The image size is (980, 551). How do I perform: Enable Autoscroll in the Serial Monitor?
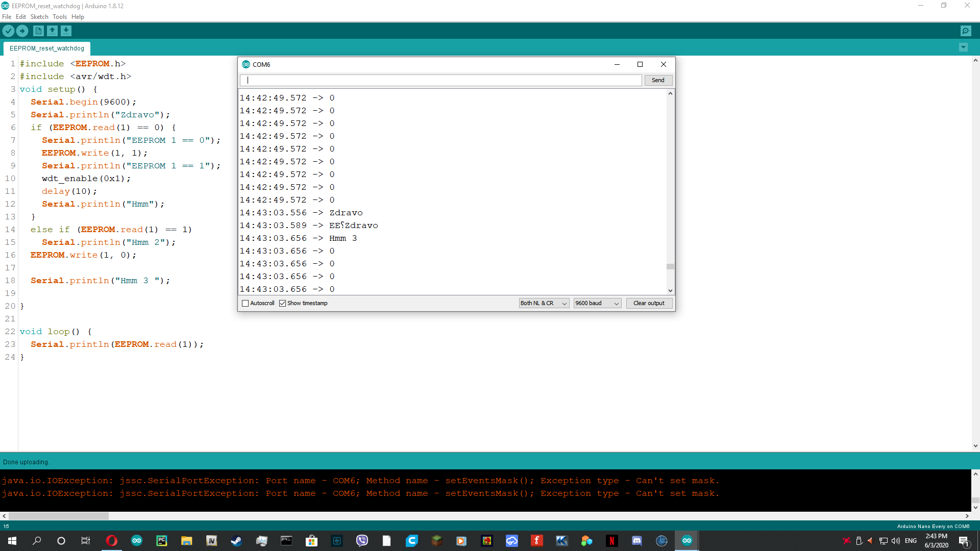click(246, 303)
